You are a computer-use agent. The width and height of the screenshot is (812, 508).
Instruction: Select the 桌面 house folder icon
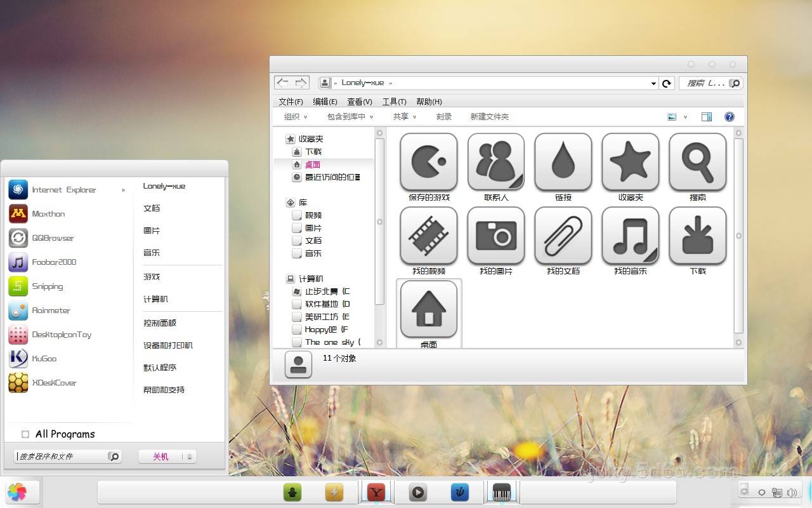coord(429,309)
